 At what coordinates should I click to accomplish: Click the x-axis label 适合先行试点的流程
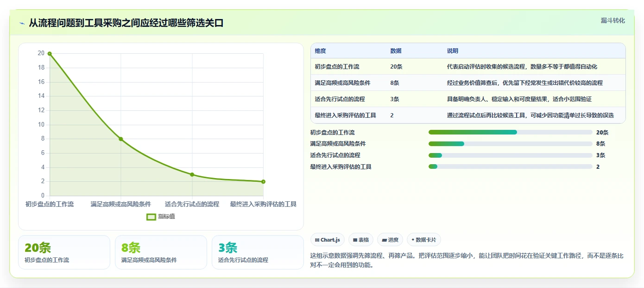192,204
